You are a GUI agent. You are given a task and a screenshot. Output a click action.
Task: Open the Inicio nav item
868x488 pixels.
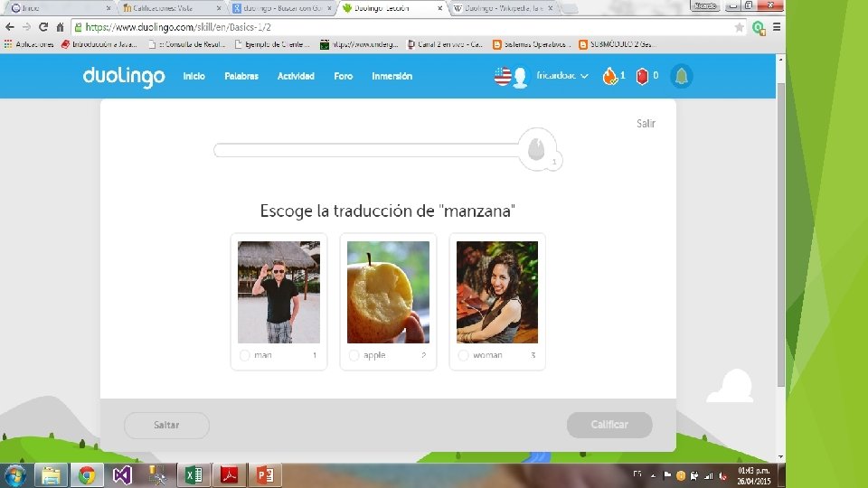pos(193,76)
